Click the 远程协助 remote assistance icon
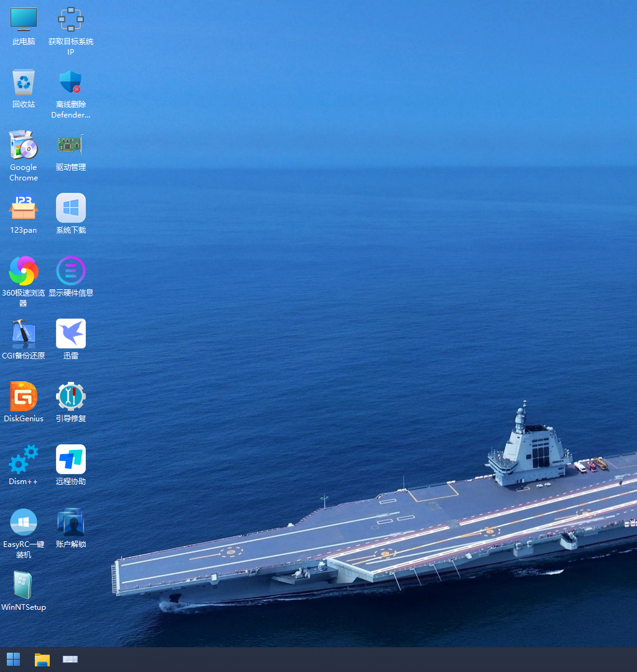 pos(71,460)
